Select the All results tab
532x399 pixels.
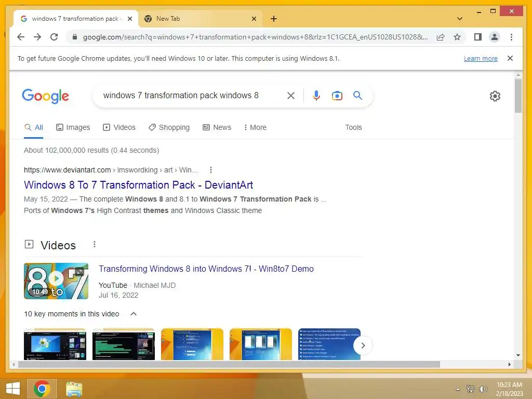[34, 128]
